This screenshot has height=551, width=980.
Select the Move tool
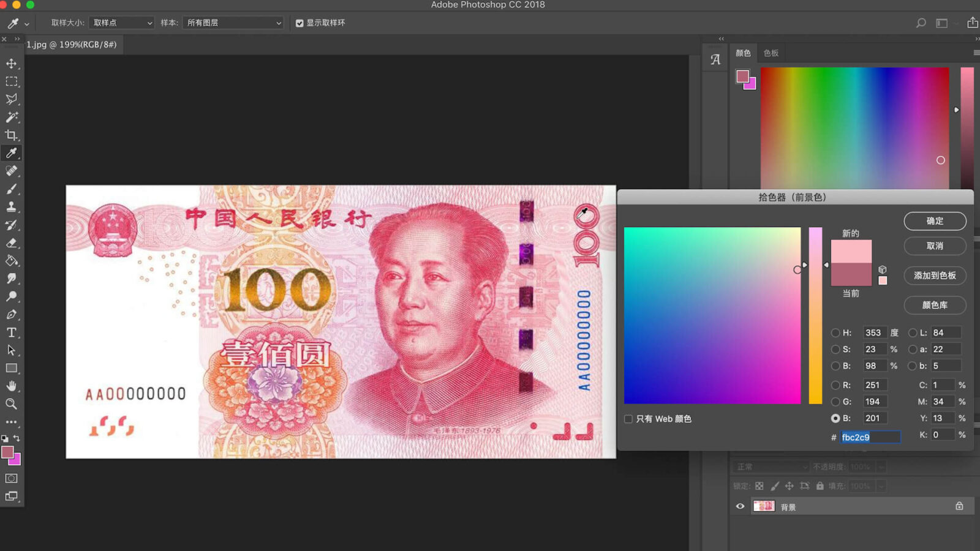pos(11,64)
